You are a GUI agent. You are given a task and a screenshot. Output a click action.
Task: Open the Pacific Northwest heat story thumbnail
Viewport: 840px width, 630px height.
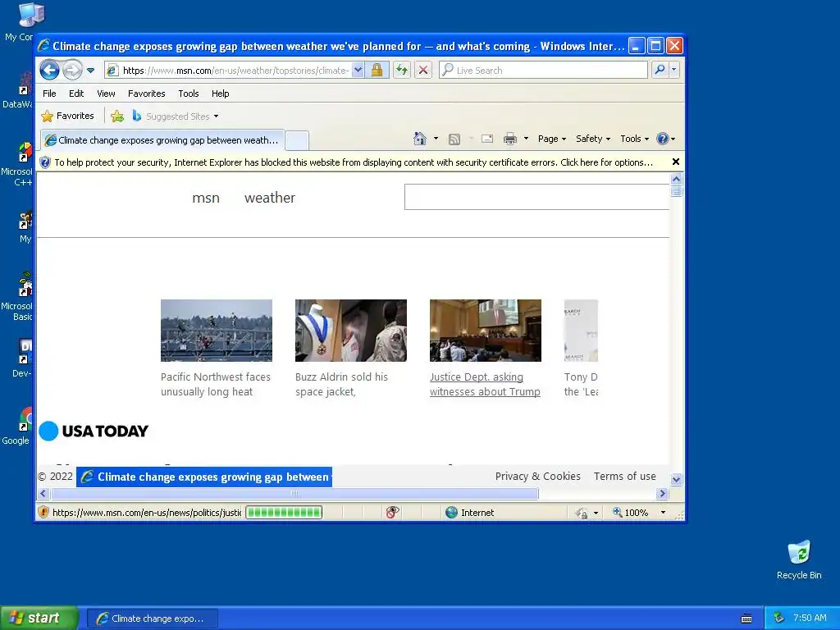217,331
